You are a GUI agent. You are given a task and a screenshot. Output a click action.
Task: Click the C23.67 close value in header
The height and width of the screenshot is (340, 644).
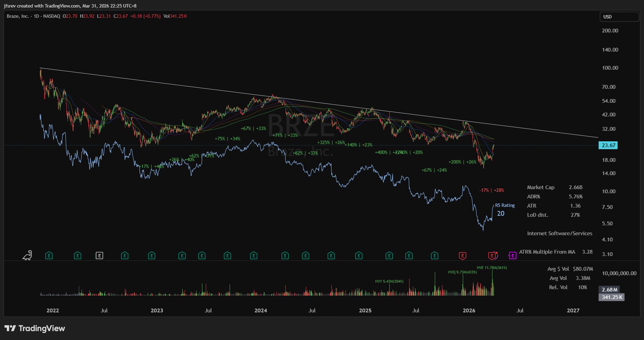point(120,16)
